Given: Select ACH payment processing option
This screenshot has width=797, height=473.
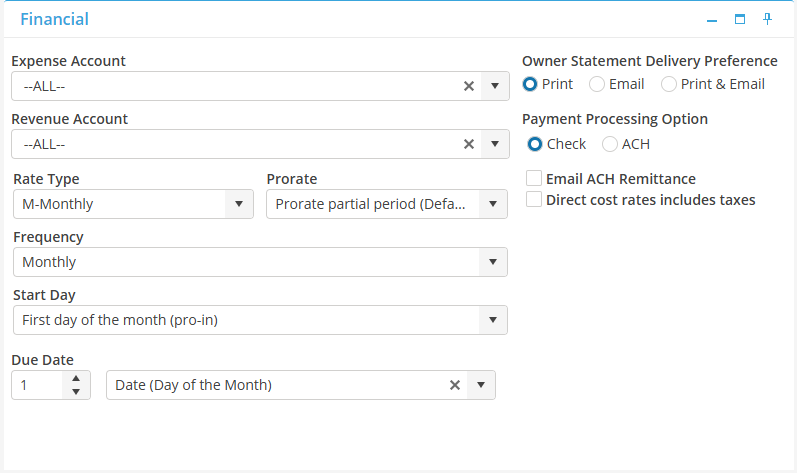Looking at the screenshot, I should (610, 144).
